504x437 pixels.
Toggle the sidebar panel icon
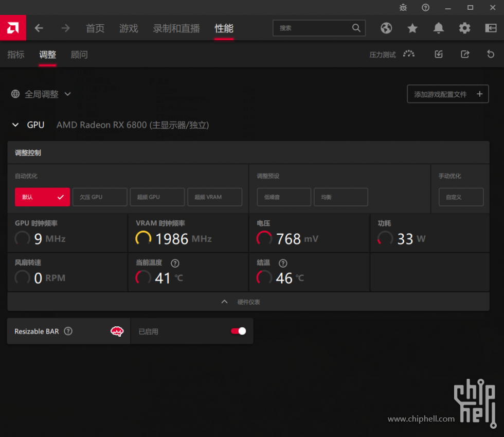491,28
